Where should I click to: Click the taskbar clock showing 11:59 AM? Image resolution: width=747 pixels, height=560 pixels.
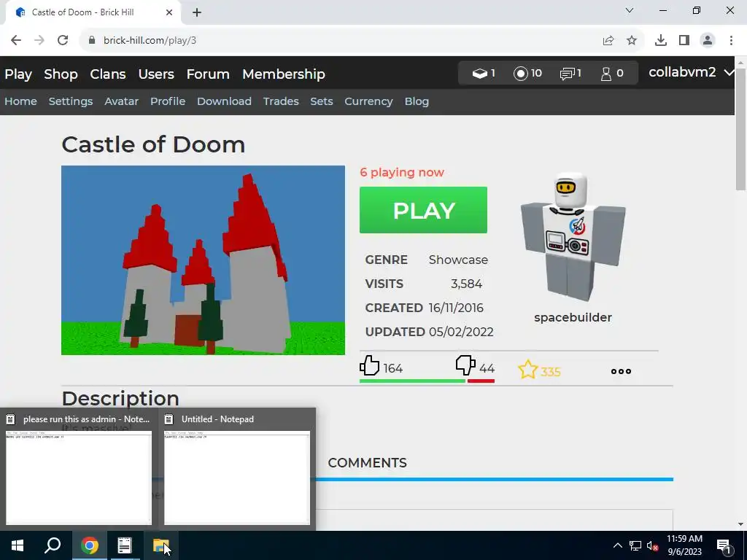pos(684,545)
